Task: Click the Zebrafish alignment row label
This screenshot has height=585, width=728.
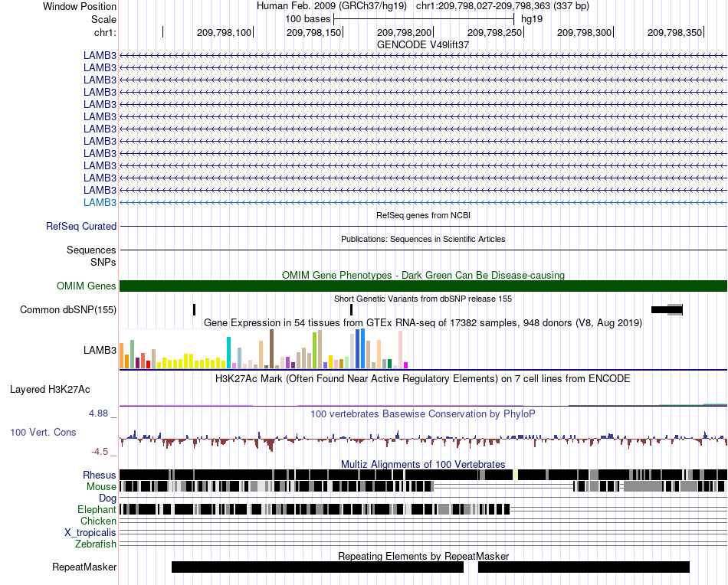Action: click(x=96, y=544)
